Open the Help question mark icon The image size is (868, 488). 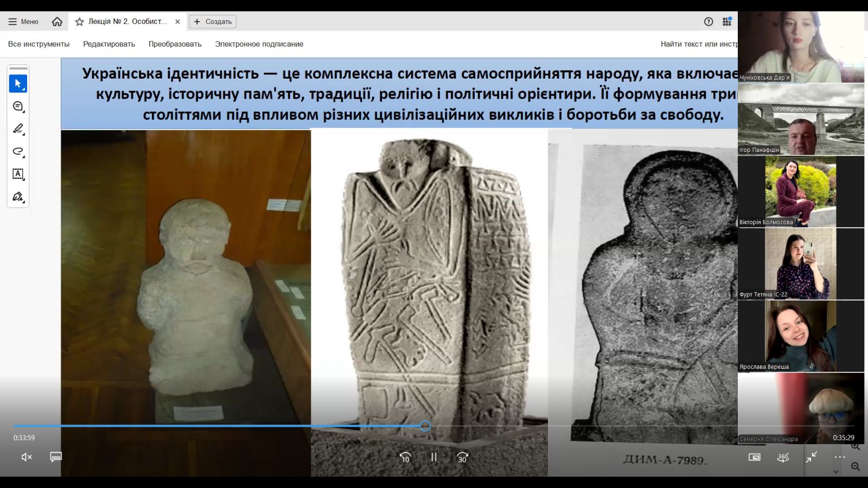pyautogui.click(x=709, y=22)
